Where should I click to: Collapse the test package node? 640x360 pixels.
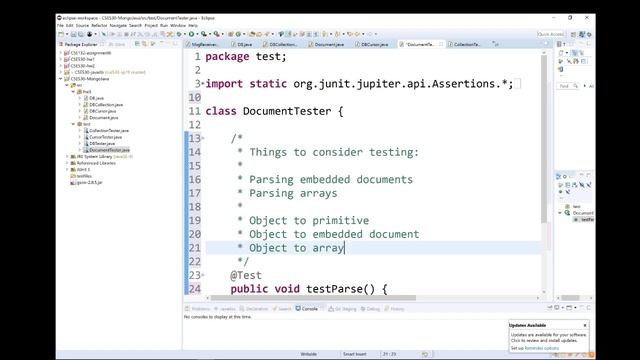point(73,124)
